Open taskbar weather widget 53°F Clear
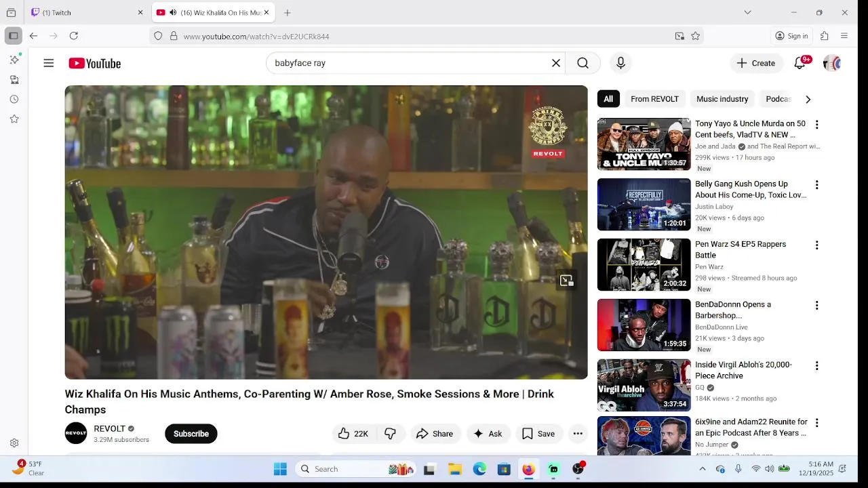868x488 pixels. pyautogui.click(x=28, y=468)
